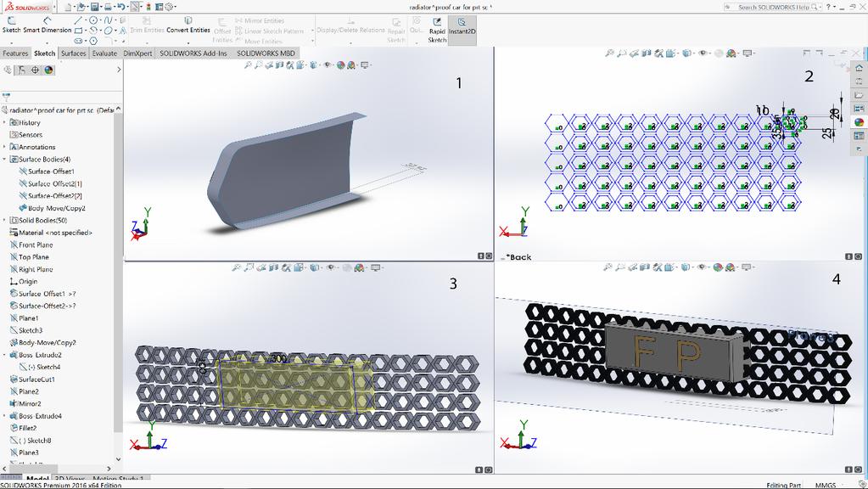
Task: Expand the Annotations node in the tree
Action: point(4,147)
